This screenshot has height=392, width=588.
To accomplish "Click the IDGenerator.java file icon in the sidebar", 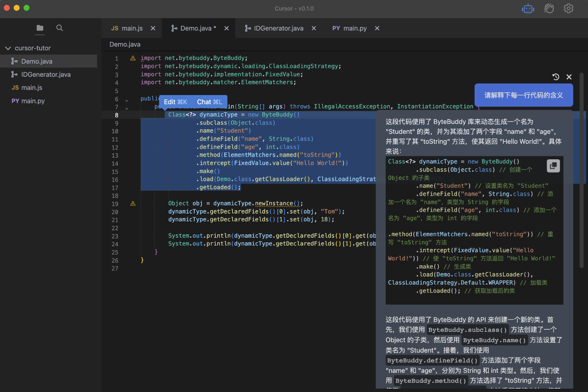I will [14, 74].
